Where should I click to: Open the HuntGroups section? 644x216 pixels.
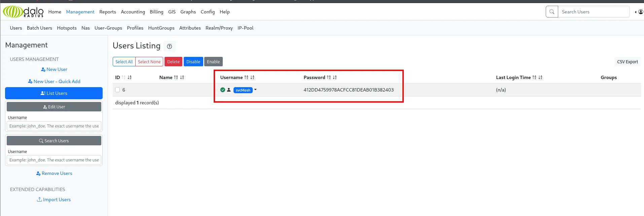click(161, 28)
